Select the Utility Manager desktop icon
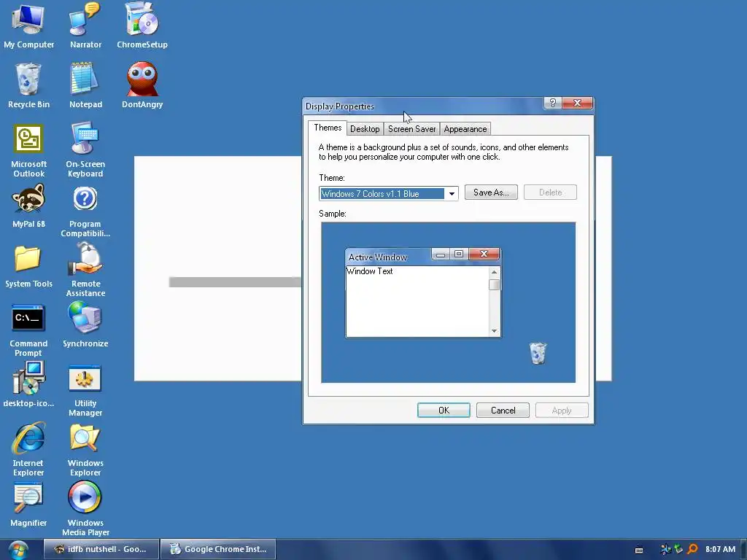747x560 pixels. tap(85, 390)
